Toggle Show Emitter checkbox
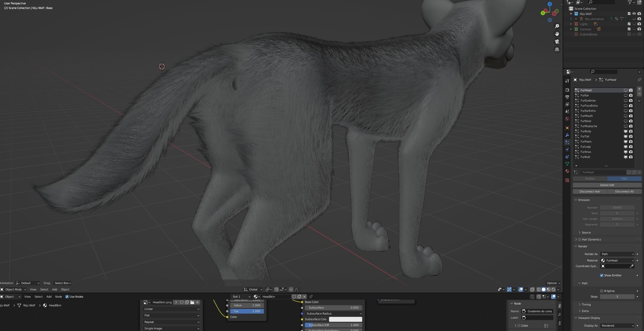This screenshot has height=331, width=644. pos(601,275)
